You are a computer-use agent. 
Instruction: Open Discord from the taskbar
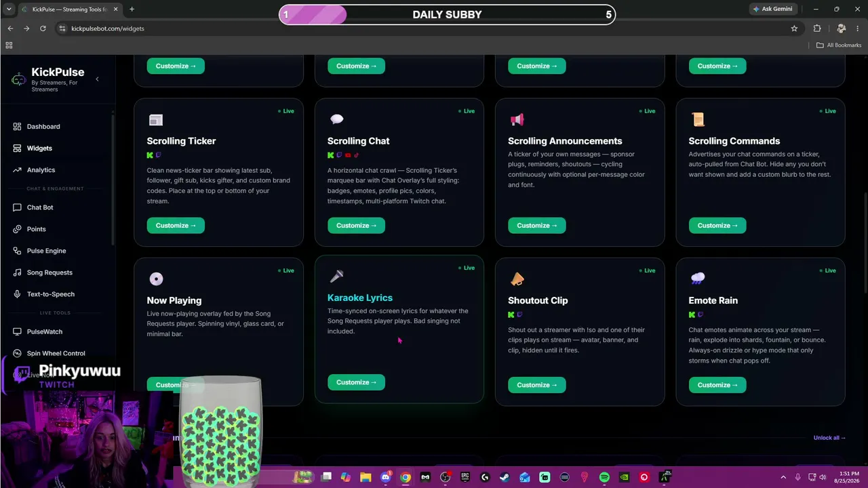click(386, 477)
